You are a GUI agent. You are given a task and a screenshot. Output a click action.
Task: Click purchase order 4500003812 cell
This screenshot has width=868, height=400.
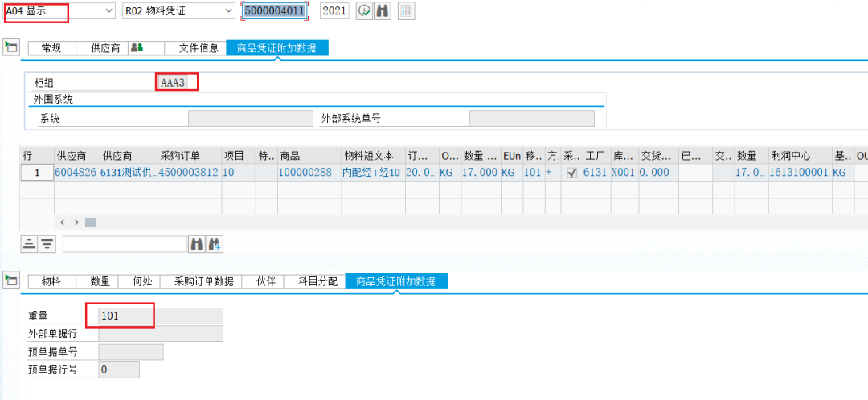click(190, 173)
